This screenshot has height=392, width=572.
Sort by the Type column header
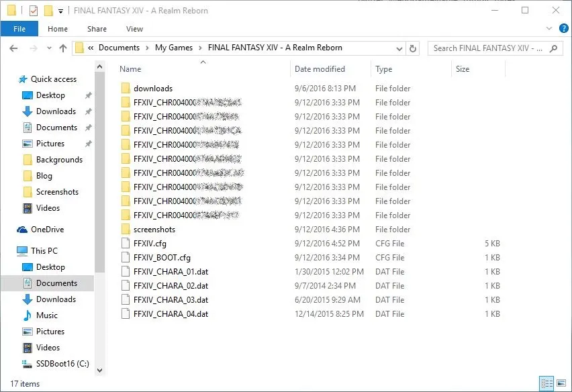tap(384, 69)
